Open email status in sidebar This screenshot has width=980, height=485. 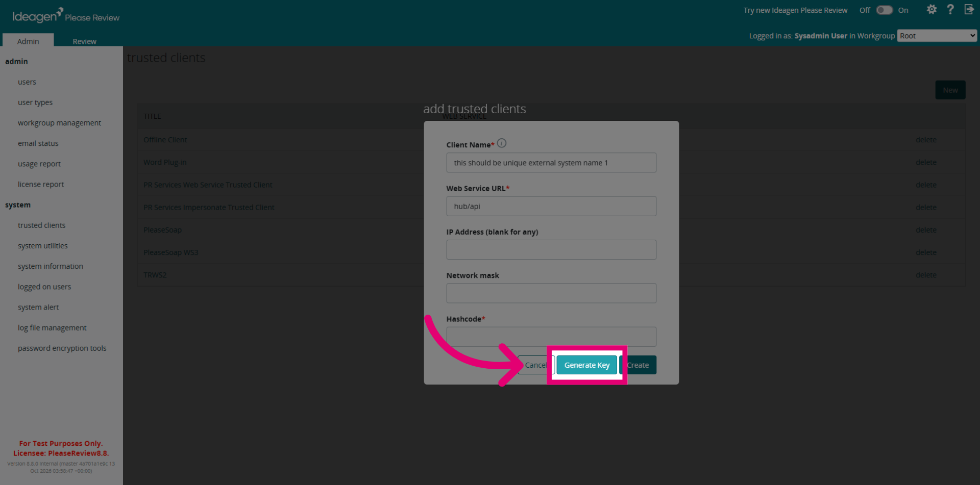[x=38, y=143]
